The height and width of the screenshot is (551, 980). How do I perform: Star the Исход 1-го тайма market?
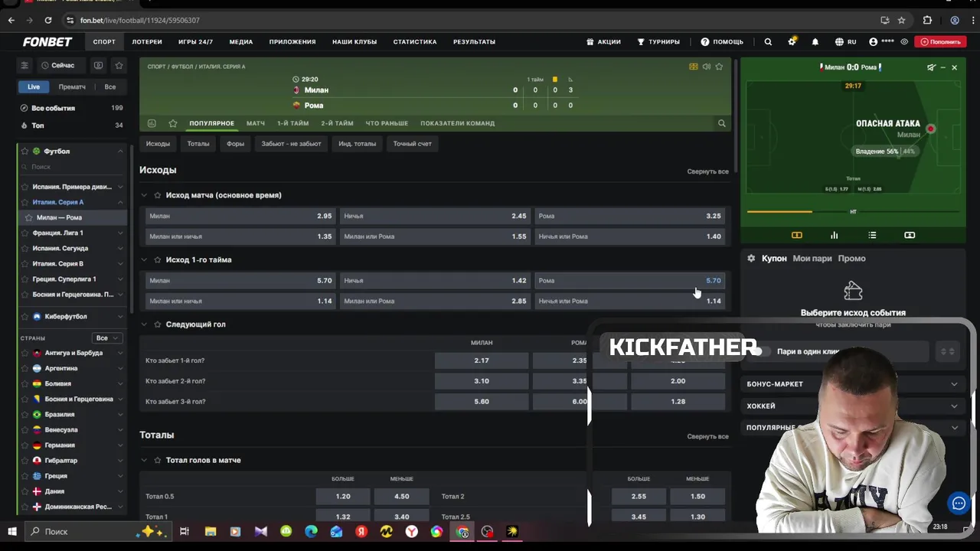click(158, 260)
